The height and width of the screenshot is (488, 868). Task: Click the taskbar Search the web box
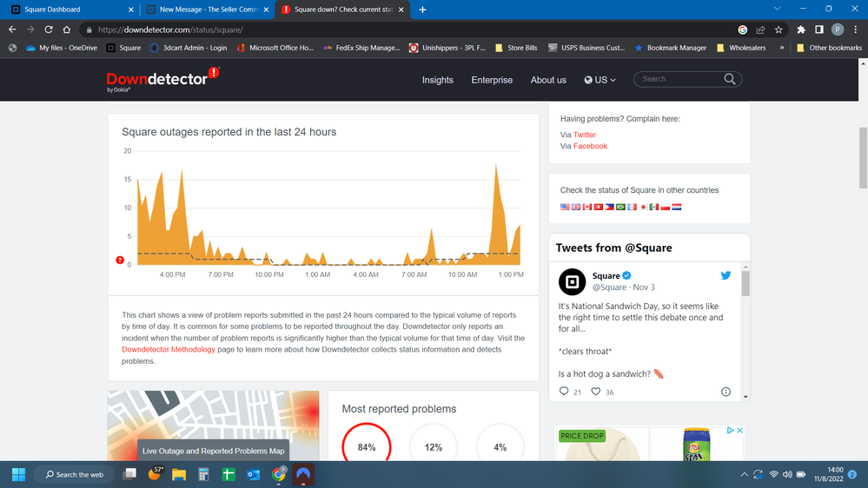[x=74, y=474]
